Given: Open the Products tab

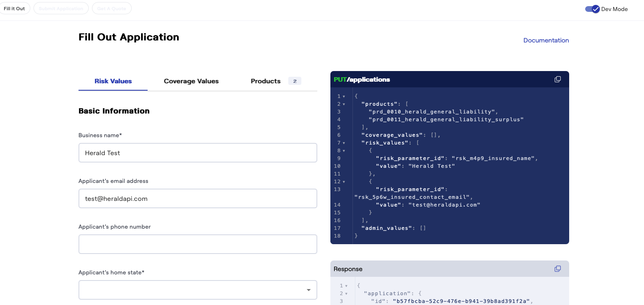Looking at the screenshot, I should (x=276, y=81).
